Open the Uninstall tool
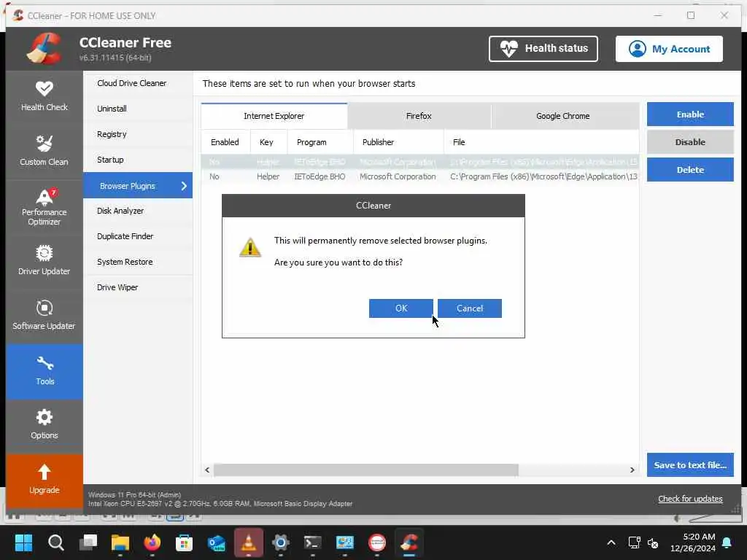 [138, 109]
